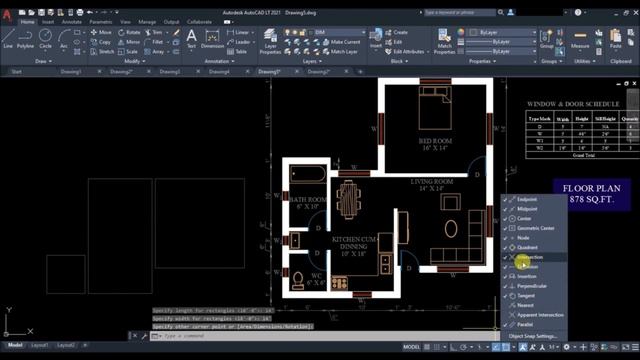640x360 pixels.
Task: Click Make Current layer button
Action: pos(342,42)
